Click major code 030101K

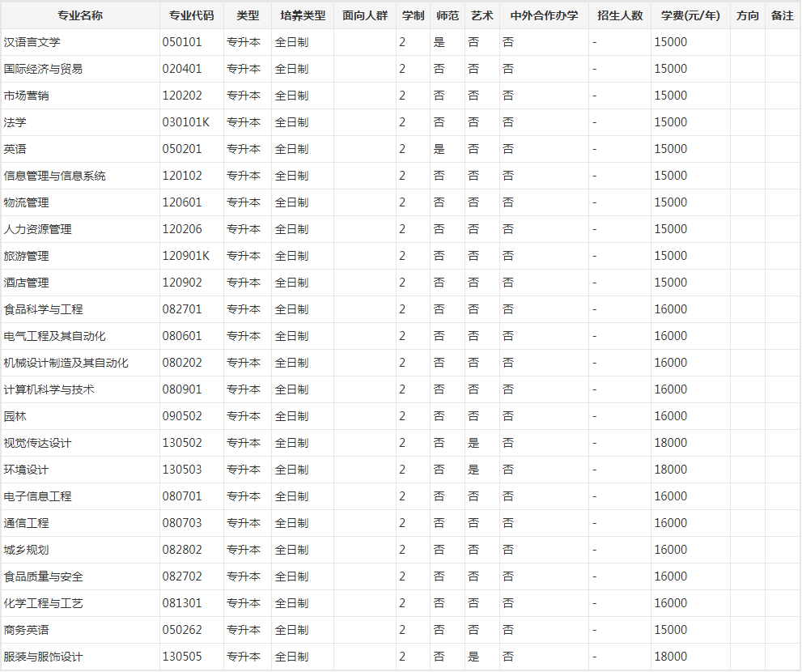185,122
